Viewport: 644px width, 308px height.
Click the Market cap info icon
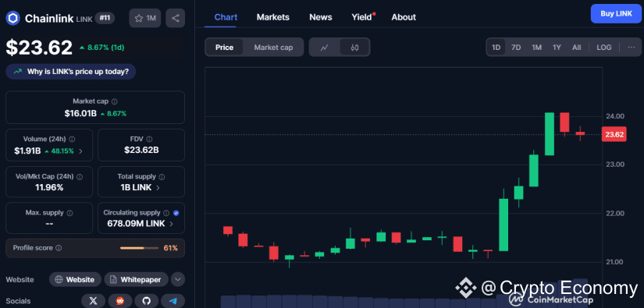tap(115, 101)
